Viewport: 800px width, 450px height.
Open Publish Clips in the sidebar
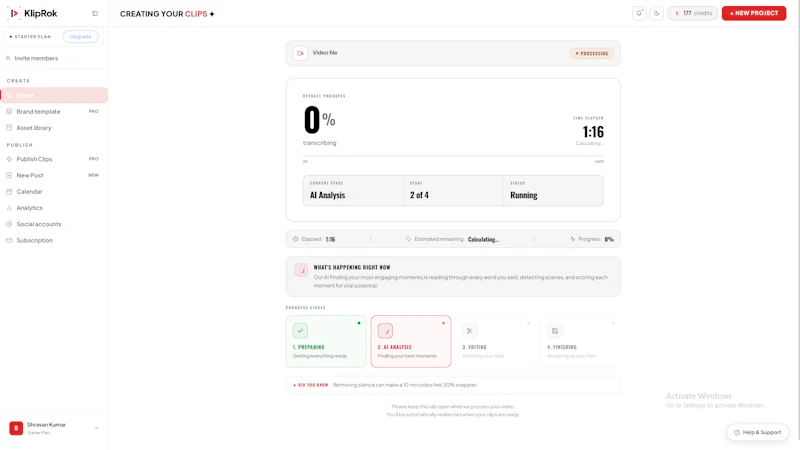(x=54, y=159)
